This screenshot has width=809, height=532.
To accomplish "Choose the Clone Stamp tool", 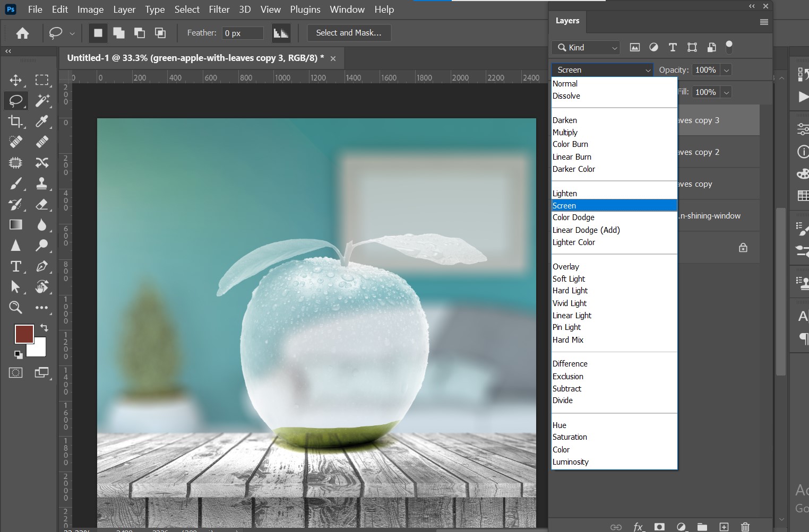I will click(x=42, y=184).
